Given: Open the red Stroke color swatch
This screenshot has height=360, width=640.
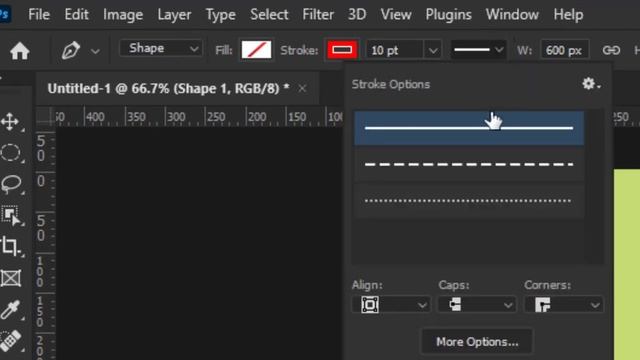Looking at the screenshot, I should [x=342, y=50].
